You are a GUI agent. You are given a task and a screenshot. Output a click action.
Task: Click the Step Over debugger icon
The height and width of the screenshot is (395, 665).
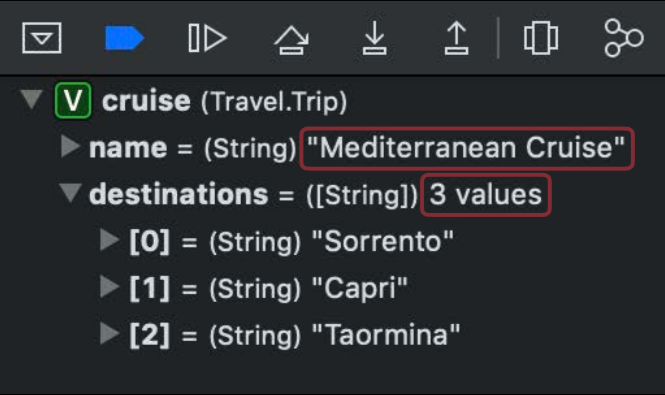[291, 40]
